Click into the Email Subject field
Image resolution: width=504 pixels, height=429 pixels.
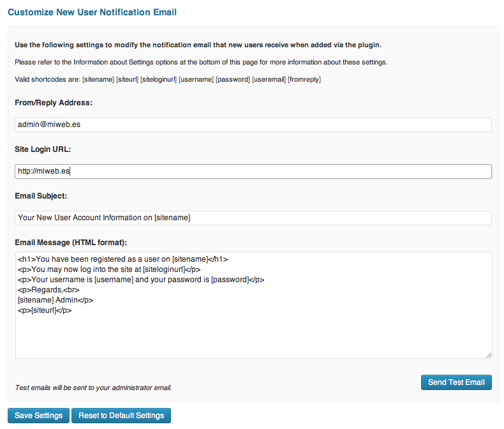[x=253, y=218]
